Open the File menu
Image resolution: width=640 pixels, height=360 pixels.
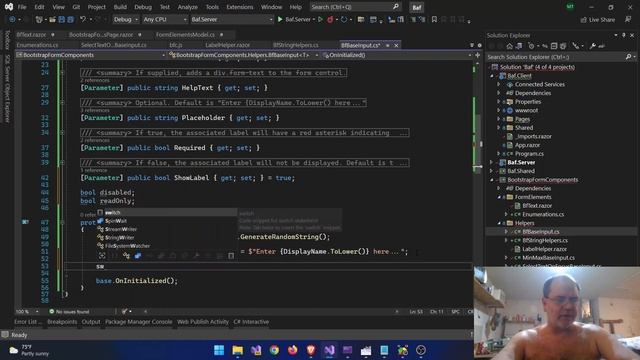pos(22,7)
